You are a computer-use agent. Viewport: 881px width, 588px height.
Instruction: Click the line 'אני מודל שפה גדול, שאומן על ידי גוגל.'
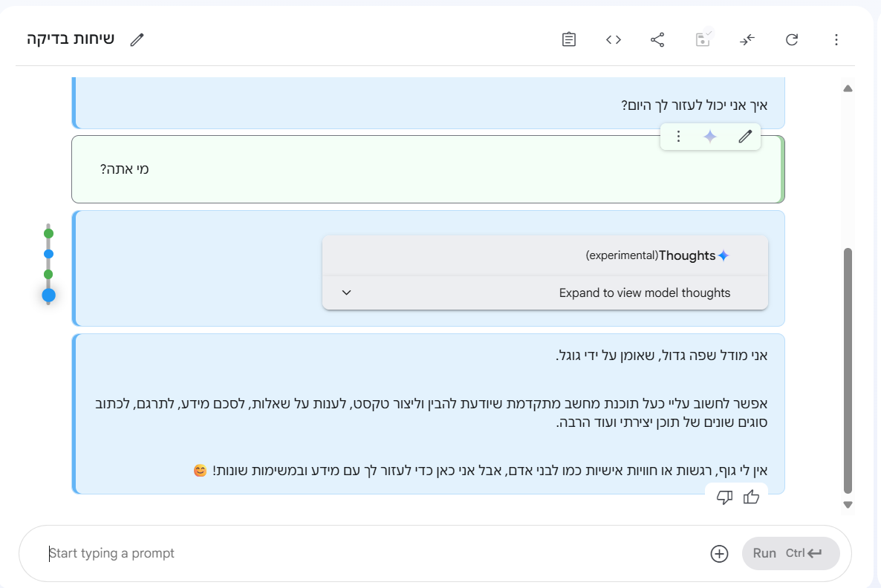[661, 356]
